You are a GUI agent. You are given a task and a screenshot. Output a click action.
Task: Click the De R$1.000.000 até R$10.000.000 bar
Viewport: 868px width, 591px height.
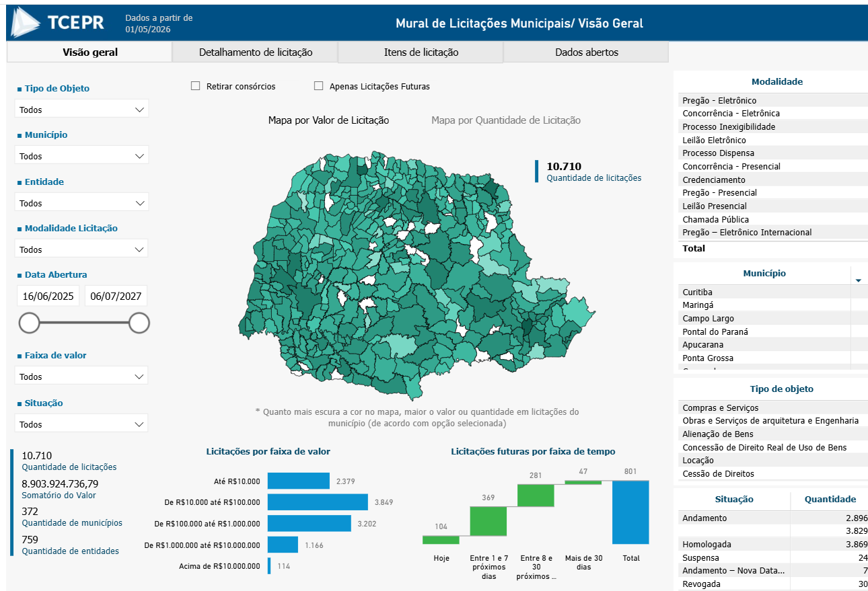click(x=283, y=545)
